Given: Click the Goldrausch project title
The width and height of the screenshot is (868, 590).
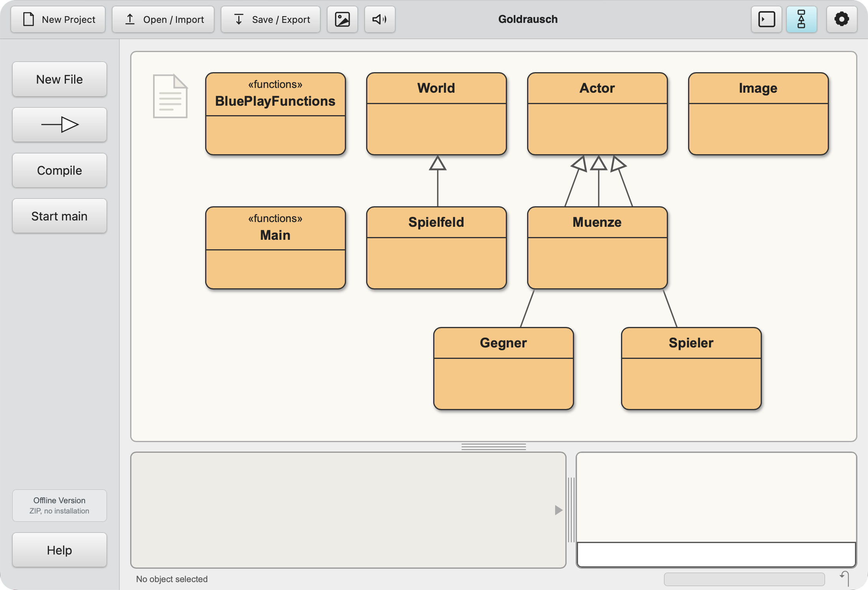Looking at the screenshot, I should (x=528, y=19).
